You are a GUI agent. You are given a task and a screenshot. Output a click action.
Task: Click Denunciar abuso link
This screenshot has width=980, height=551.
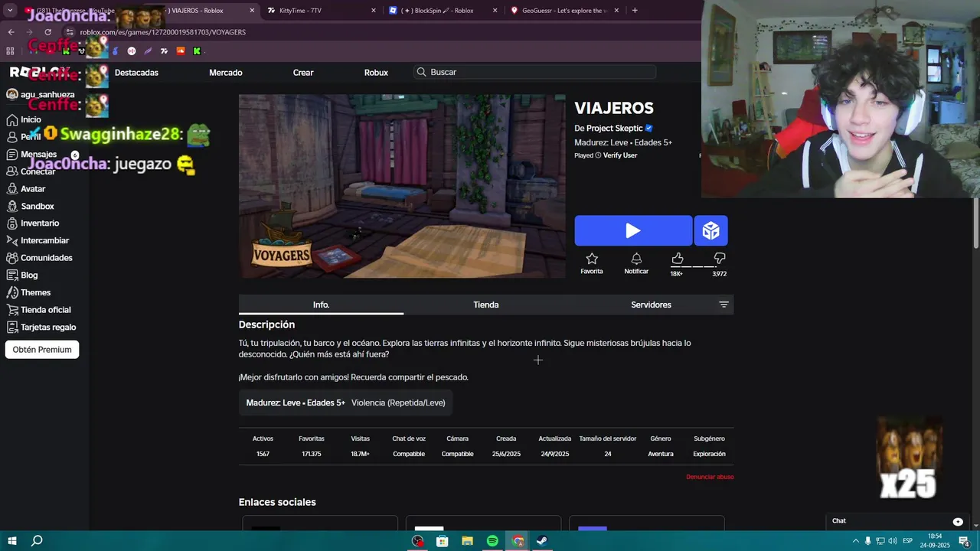(x=710, y=477)
